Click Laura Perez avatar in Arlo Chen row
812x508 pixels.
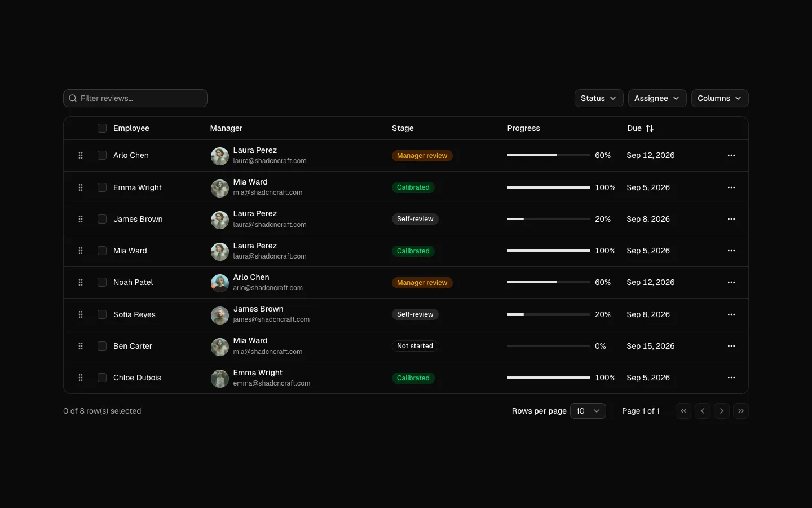point(220,156)
